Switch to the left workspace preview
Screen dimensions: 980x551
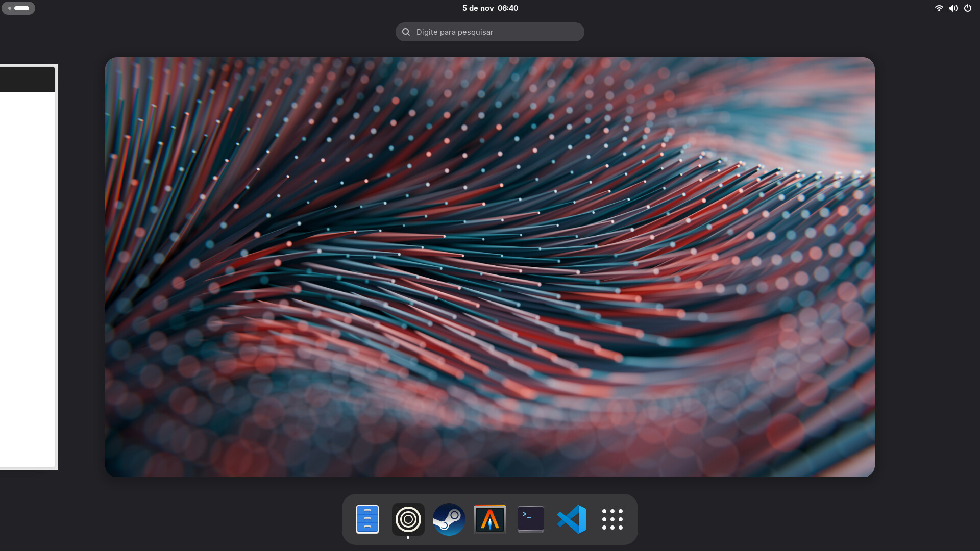coord(28,266)
